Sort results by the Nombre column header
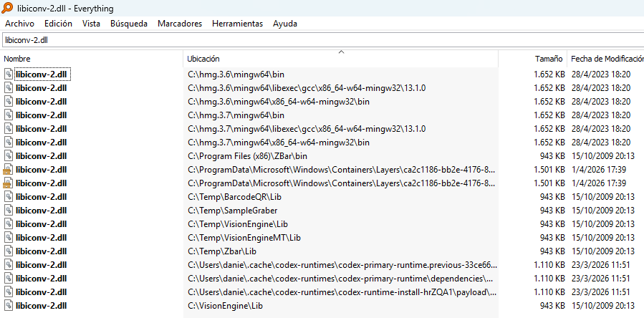The image size is (644, 318). [92, 59]
